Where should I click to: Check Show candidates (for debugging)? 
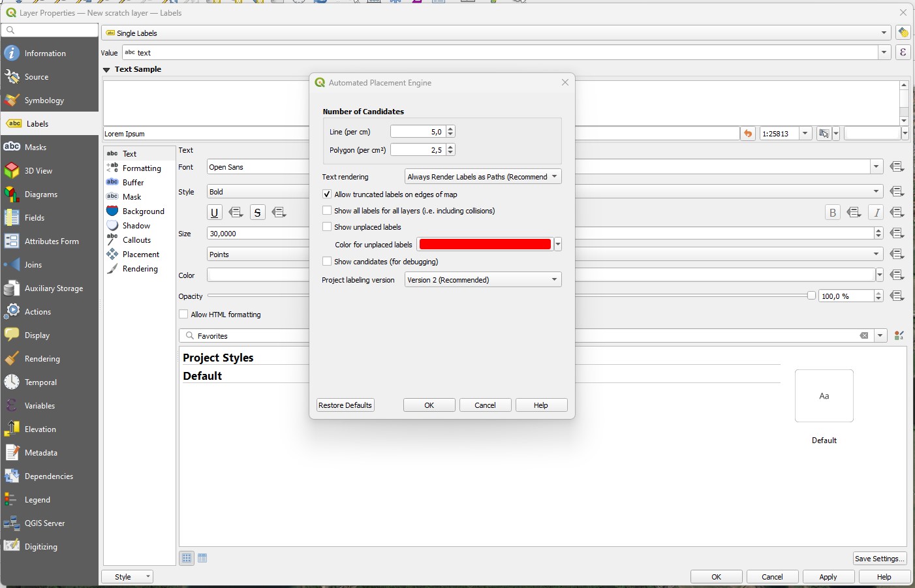click(x=326, y=261)
